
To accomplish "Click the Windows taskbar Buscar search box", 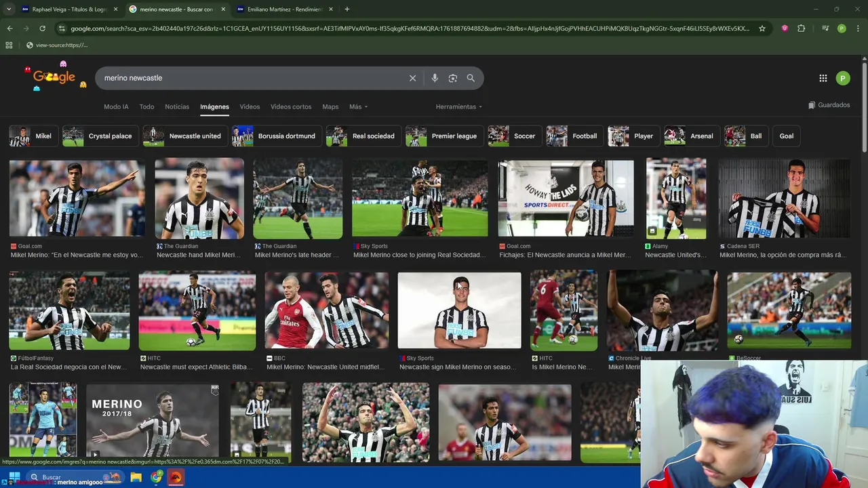I will (75, 477).
